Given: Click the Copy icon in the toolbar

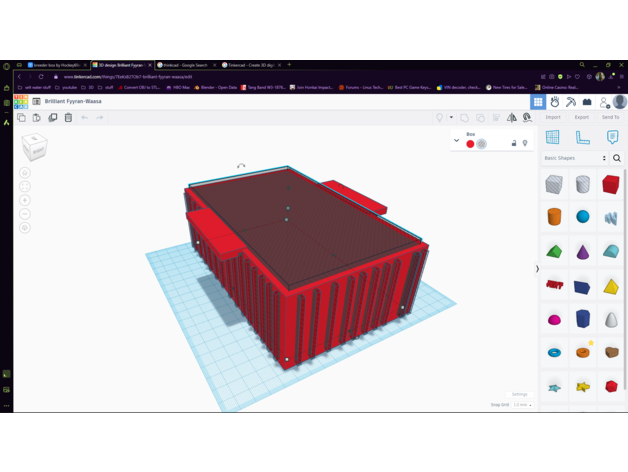Looking at the screenshot, I should [21, 118].
